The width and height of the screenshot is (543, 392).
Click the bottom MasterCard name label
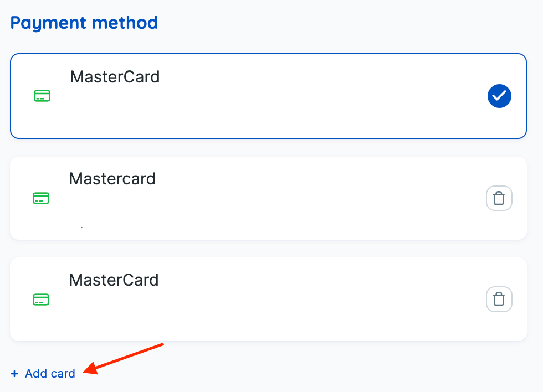click(114, 280)
